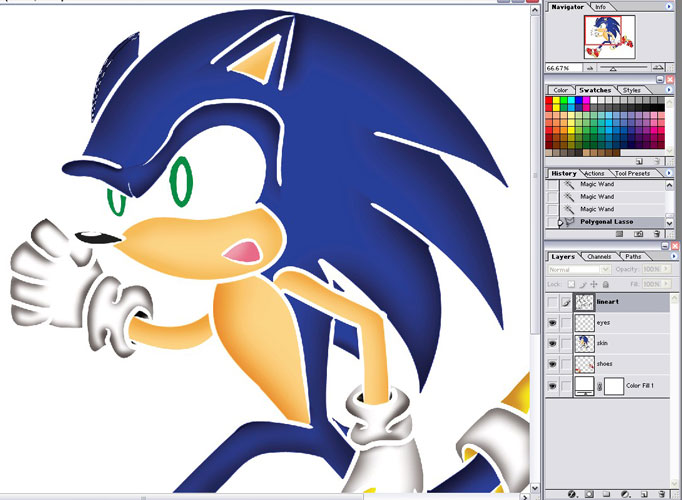Lock position move icon
The width and height of the screenshot is (682, 500).
594,284
